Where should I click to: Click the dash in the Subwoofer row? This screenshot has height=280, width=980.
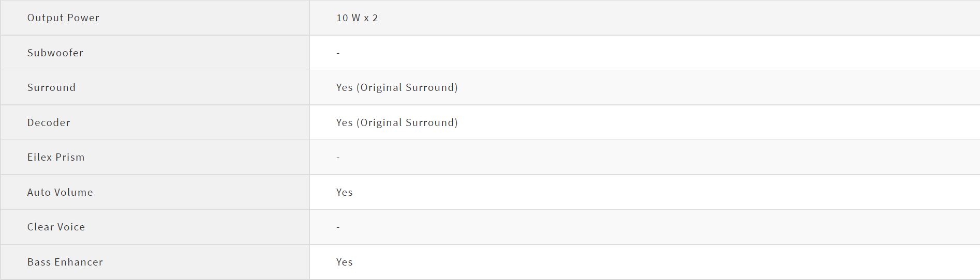pyautogui.click(x=338, y=53)
